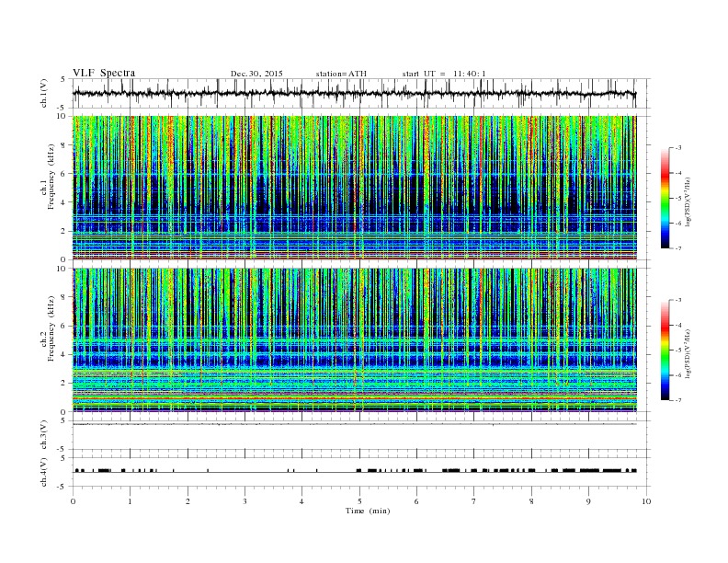Click the "start UT = 11:40:1" text
This screenshot has width=728, height=563.
pyautogui.click(x=444, y=74)
